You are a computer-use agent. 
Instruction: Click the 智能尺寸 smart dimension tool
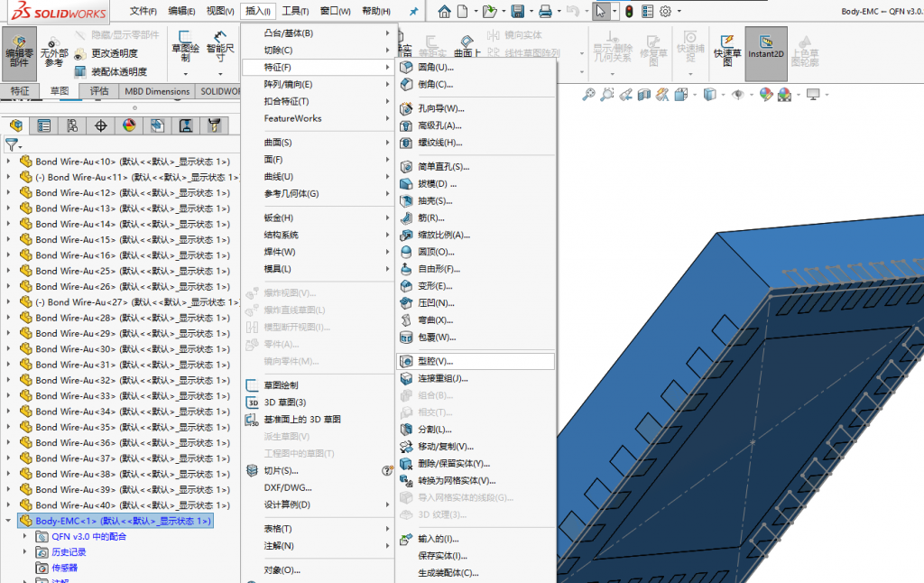point(220,47)
